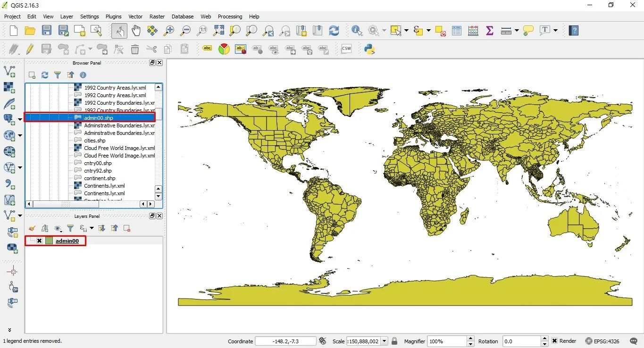Close the Layers Panel
Viewport: 644px width, 348px height.
[x=159, y=215]
